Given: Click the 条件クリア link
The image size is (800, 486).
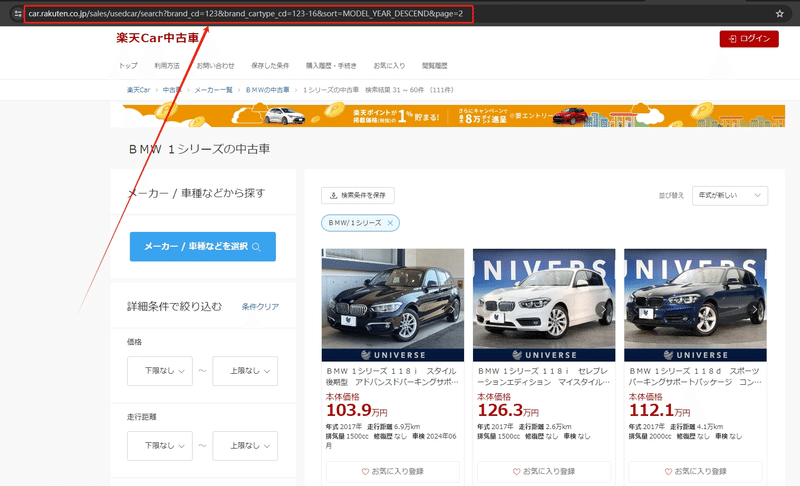Looking at the screenshot, I should (260, 306).
